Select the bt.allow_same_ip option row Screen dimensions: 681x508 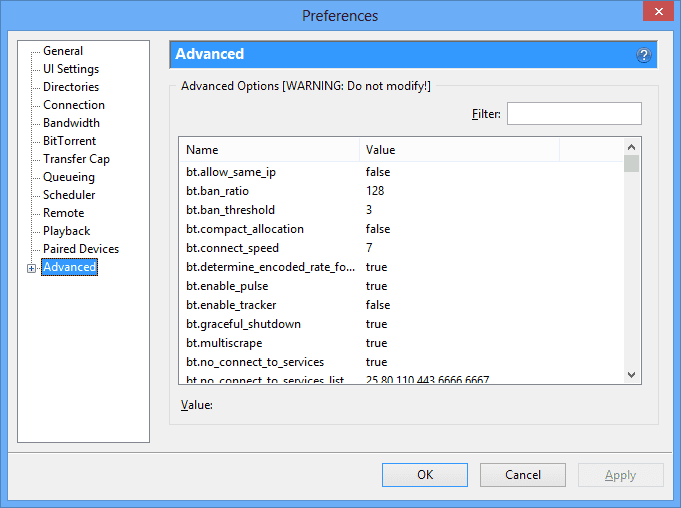pos(401,172)
